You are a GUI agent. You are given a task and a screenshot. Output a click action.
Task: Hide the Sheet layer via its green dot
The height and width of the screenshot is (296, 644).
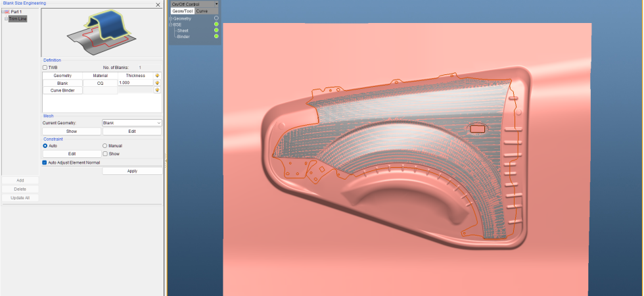[216, 30]
